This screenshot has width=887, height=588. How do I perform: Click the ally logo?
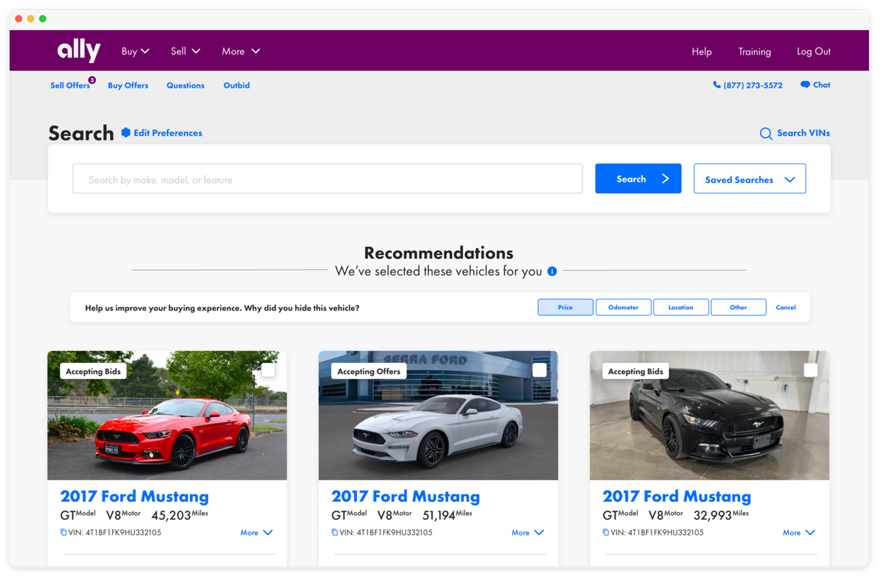[79, 50]
